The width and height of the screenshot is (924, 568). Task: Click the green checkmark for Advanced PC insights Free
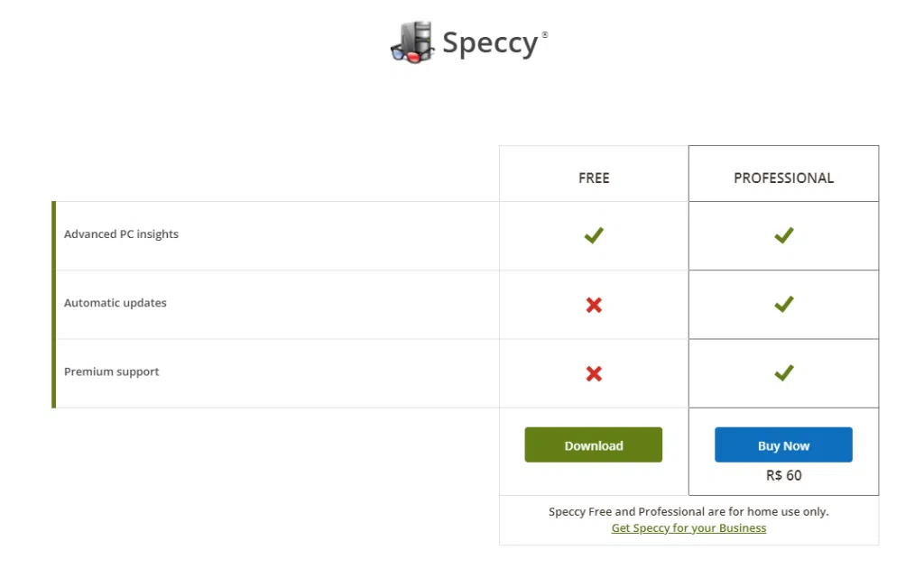pyautogui.click(x=593, y=235)
